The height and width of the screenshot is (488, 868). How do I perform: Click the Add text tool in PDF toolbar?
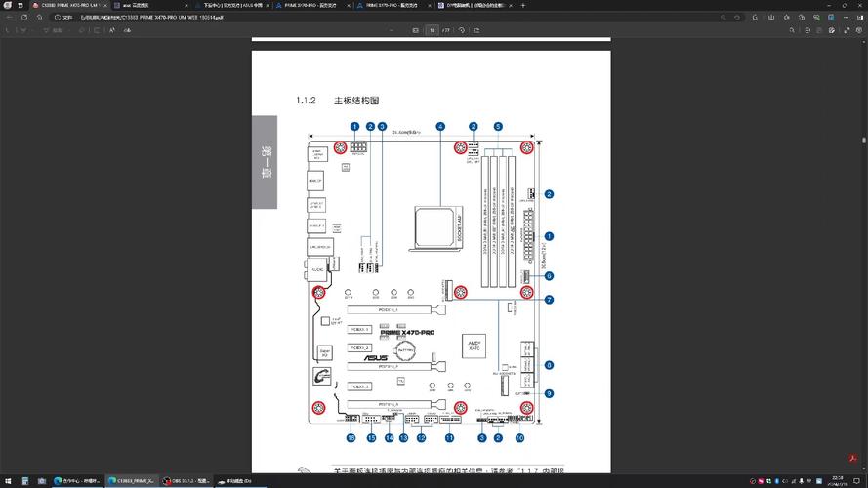(97, 30)
